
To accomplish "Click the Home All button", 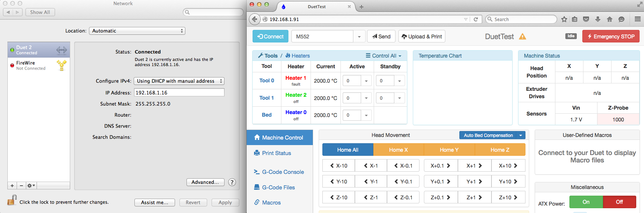I will point(347,150).
